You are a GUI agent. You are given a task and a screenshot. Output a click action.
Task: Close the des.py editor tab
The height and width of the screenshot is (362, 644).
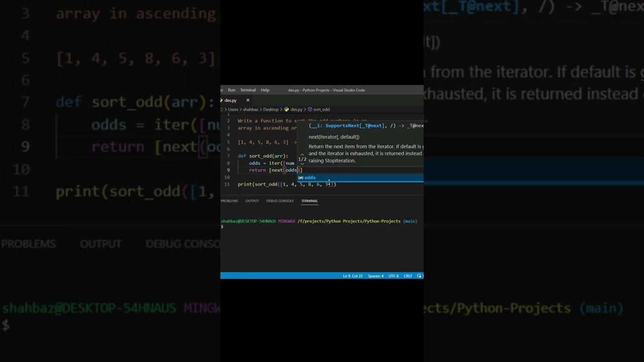pyautogui.click(x=248, y=100)
